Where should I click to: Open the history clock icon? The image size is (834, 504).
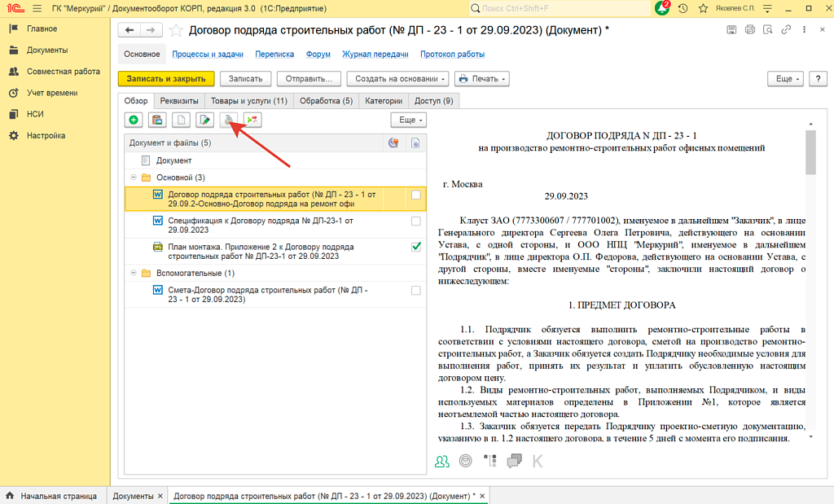tap(683, 8)
